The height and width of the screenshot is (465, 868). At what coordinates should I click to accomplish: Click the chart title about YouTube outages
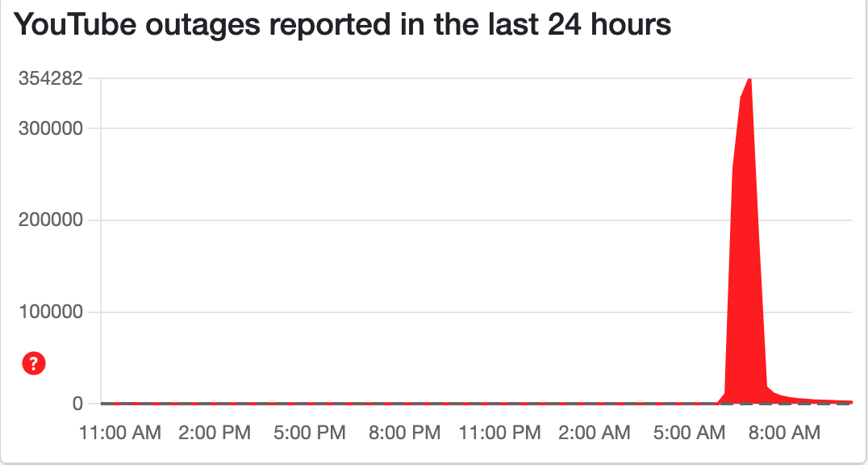pos(343,25)
